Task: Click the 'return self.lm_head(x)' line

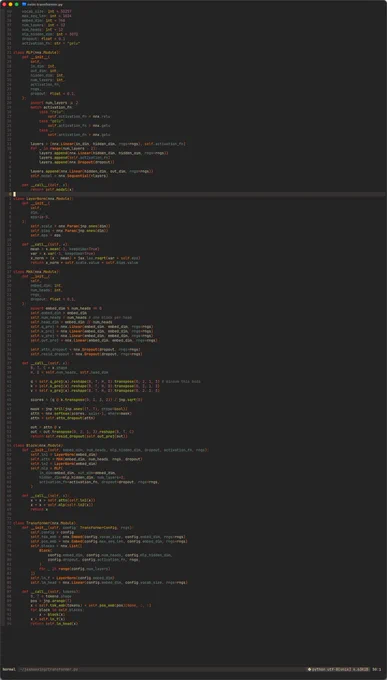Action: pos(55,624)
